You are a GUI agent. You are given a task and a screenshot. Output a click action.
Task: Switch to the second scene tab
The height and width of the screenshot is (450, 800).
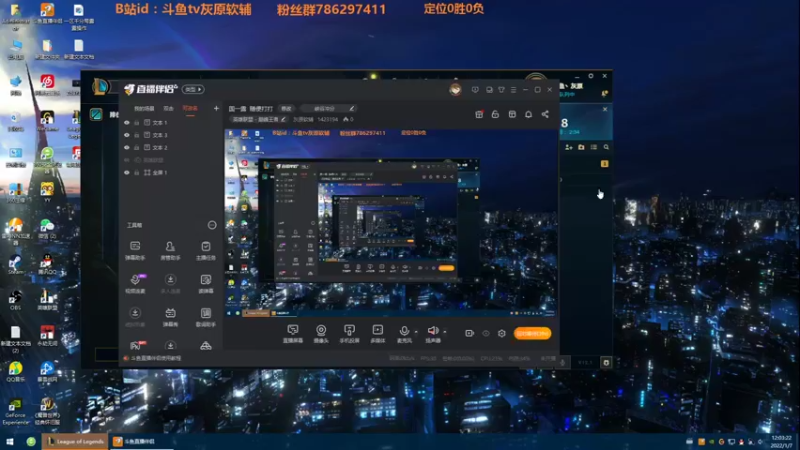point(168,109)
